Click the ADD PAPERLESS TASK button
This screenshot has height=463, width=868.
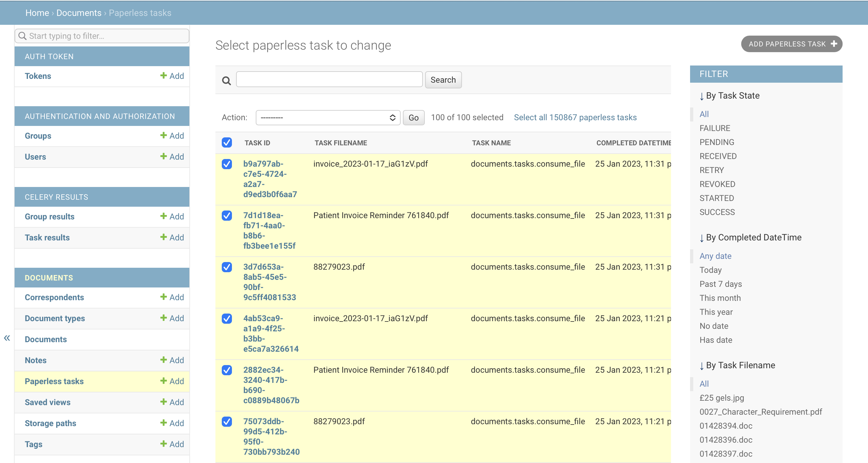tap(791, 44)
